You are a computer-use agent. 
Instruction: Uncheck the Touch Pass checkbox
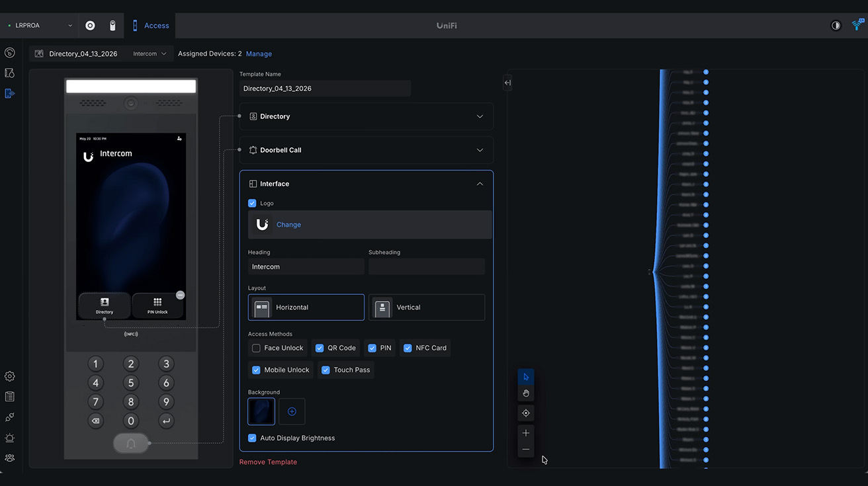coord(325,370)
